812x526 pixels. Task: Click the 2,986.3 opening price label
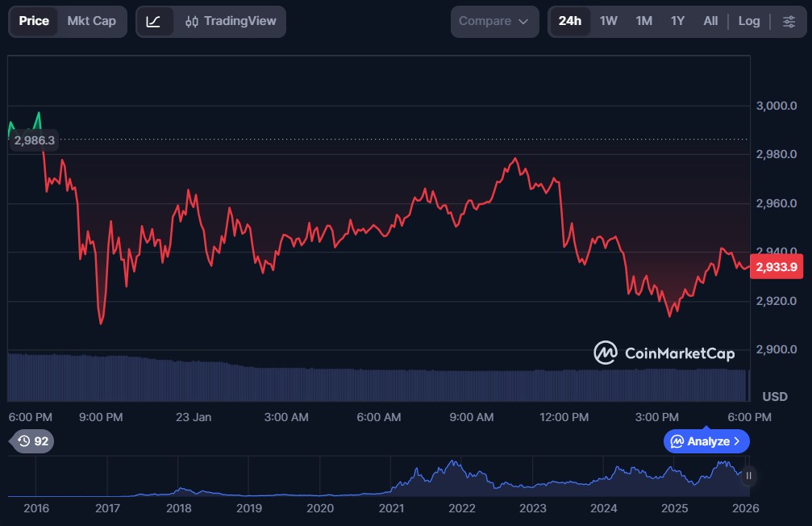[x=35, y=140]
